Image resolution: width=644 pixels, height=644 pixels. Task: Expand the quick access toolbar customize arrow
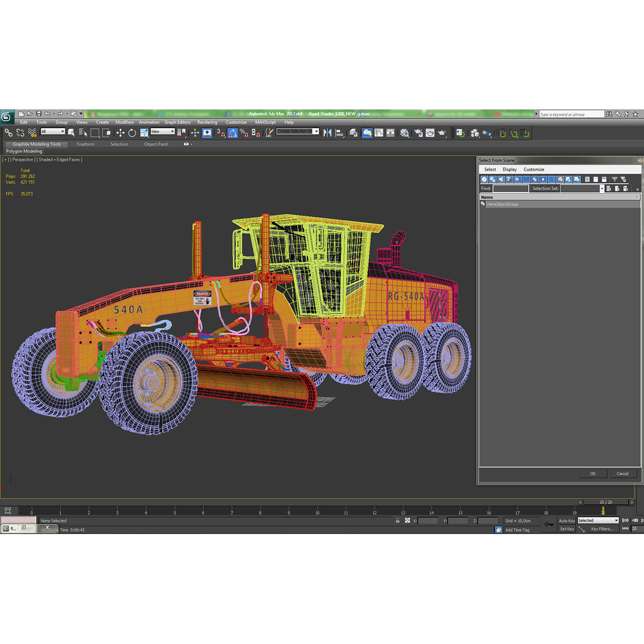point(81,114)
